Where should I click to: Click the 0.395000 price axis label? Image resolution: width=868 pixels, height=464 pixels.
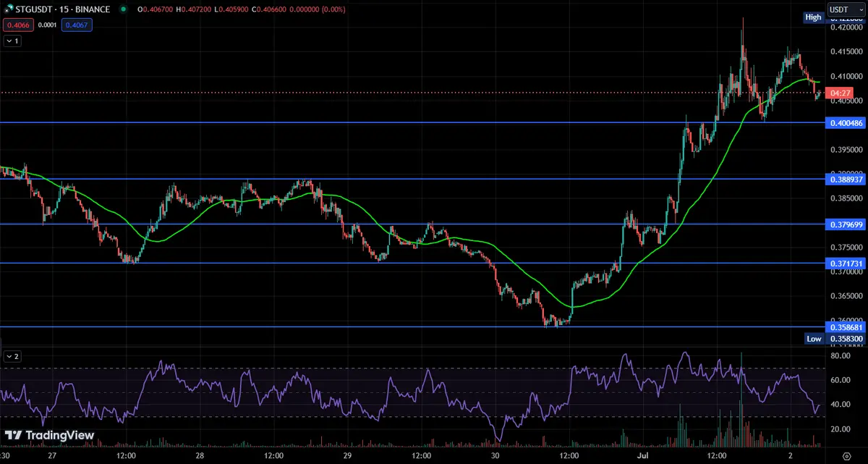(x=846, y=150)
